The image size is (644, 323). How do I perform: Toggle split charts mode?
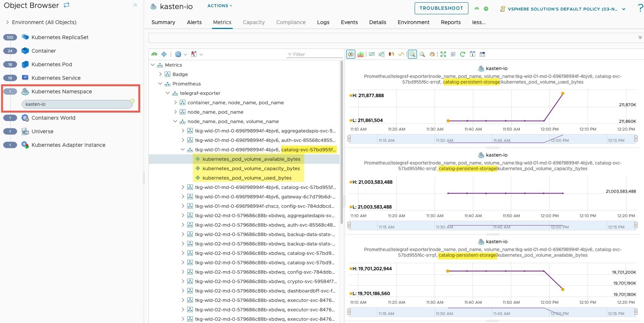pos(351,54)
